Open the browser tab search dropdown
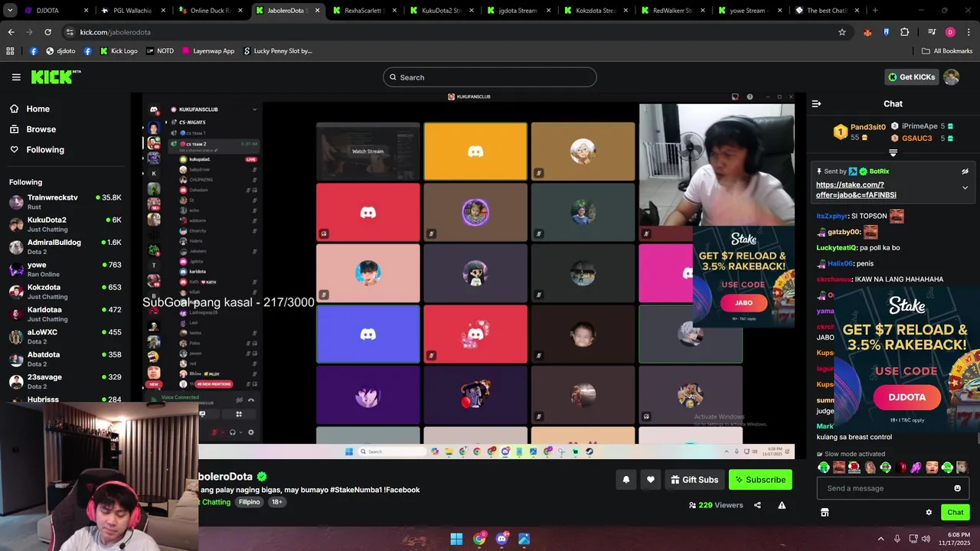This screenshot has width=980, height=551. tap(11, 11)
